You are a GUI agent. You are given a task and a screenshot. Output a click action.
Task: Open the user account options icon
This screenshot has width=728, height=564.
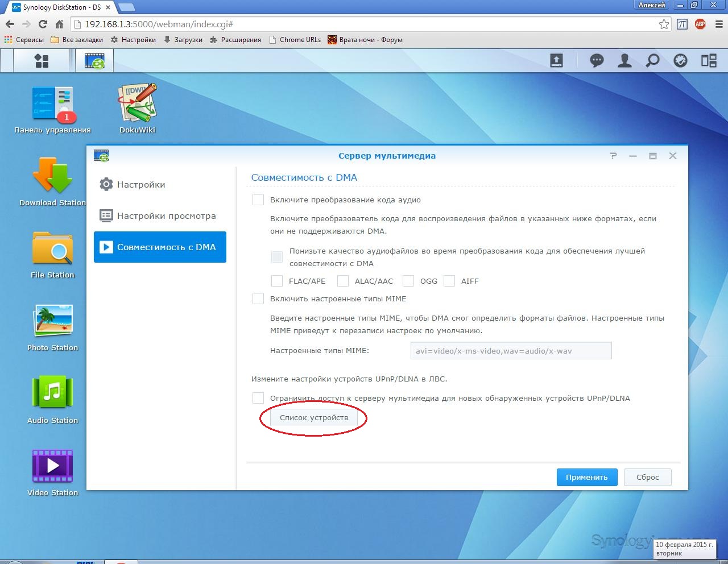point(624,61)
